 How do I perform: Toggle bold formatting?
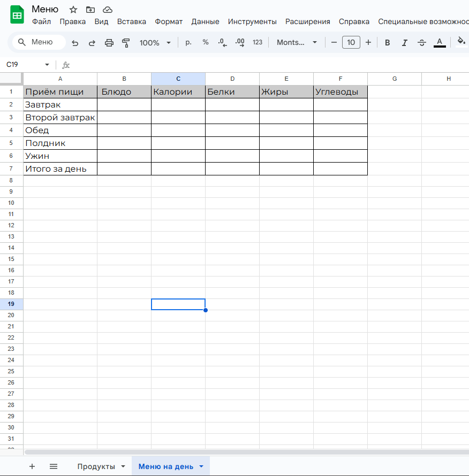(x=387, y=42)
